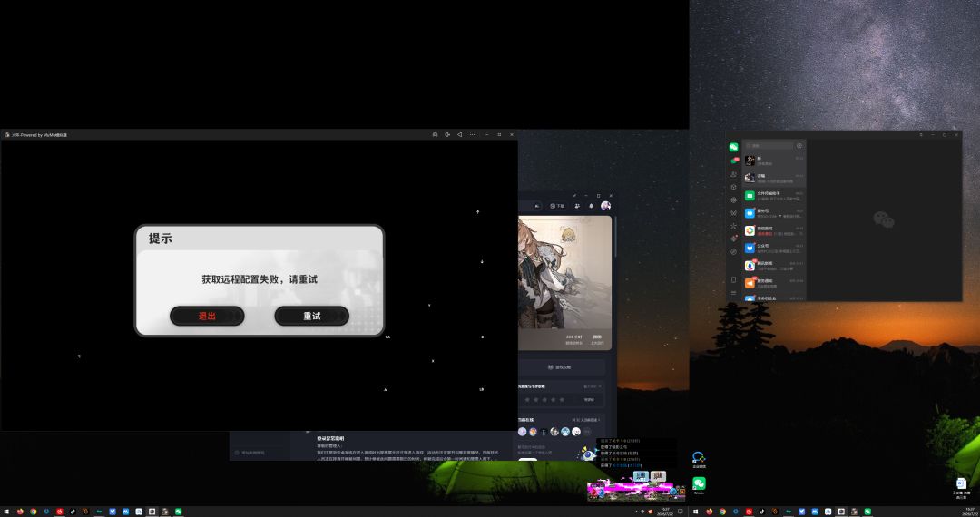Click the 下载 download button in the launcher header
The image size is (980, 517).
coord(557,206)
